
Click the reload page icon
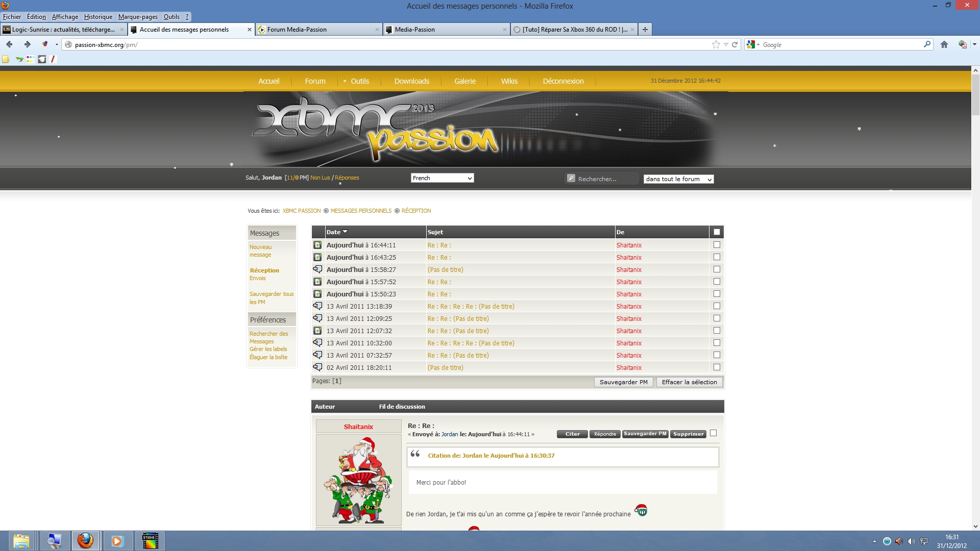click(x=735, y=44)
